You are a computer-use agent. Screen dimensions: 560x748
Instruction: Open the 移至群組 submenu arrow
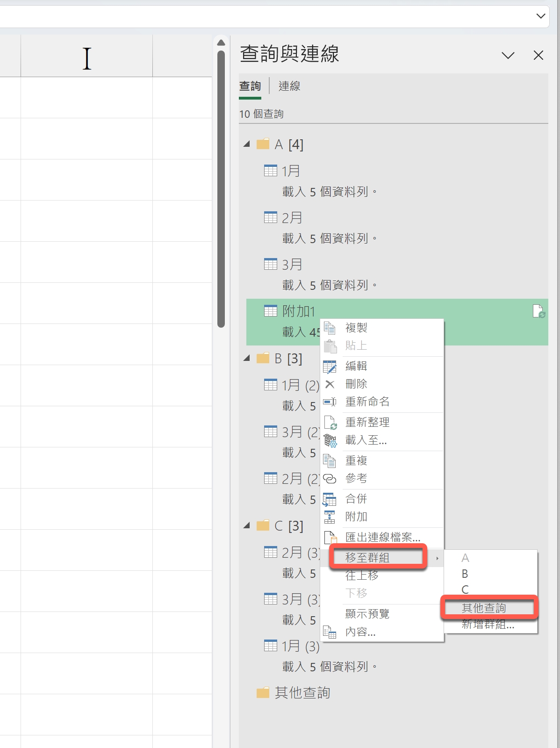tap(437, 558)
